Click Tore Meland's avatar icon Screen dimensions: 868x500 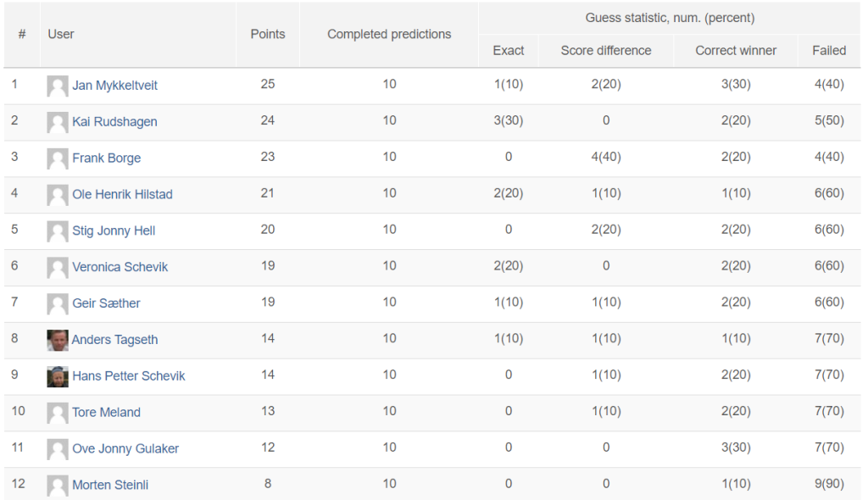pos(58,413)
